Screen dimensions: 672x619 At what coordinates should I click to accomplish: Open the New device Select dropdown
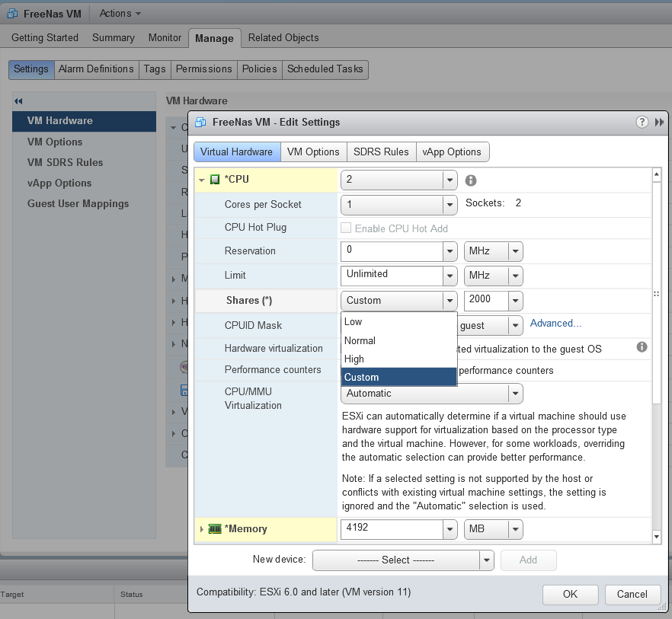pos(486,560)
